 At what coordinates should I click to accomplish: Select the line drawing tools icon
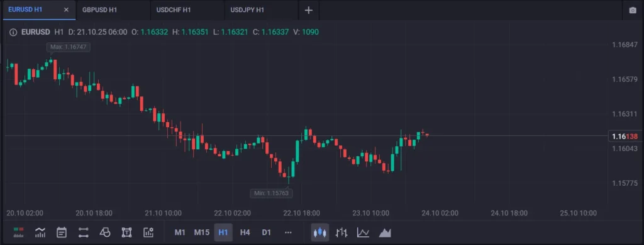[84, 232]
